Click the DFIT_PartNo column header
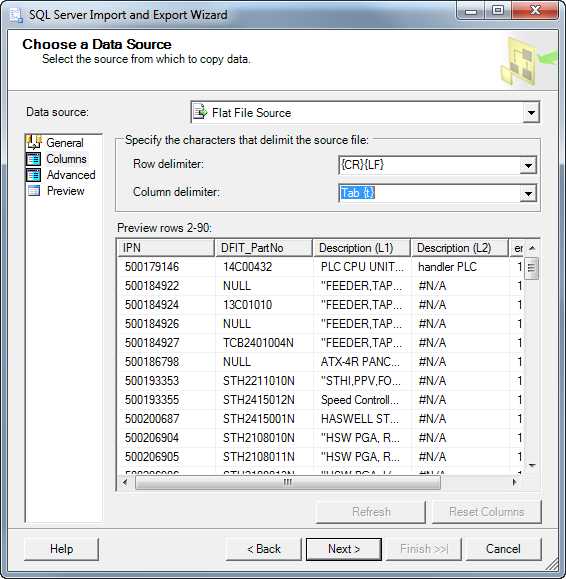This screenshot has height=579, width=566. click(x=264, y=248)
